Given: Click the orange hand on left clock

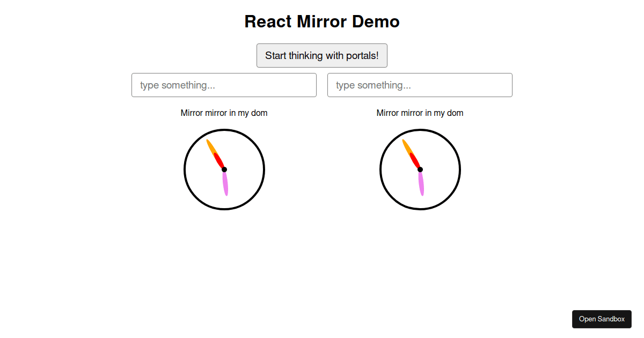Looking at the screenshot, I should [x=211, y=146].
